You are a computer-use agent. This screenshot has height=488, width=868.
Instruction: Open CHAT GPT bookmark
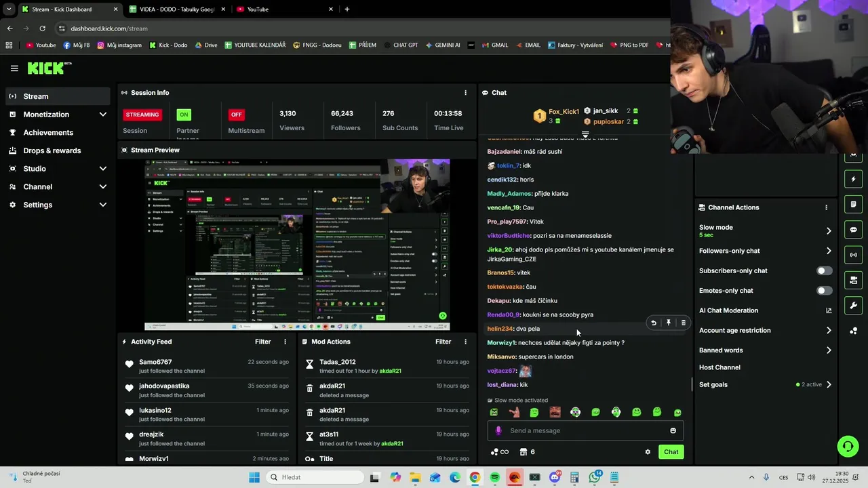click(x=400, y=45)
